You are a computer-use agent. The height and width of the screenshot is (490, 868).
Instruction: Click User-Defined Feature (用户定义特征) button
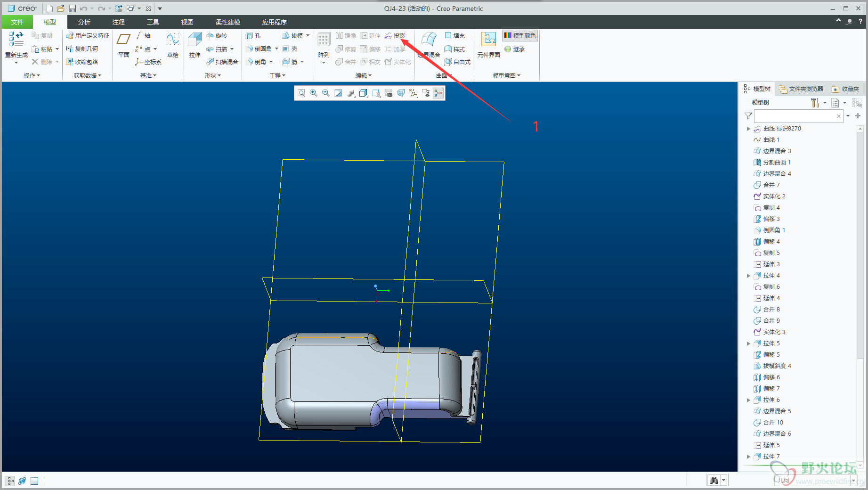point(88,36)
